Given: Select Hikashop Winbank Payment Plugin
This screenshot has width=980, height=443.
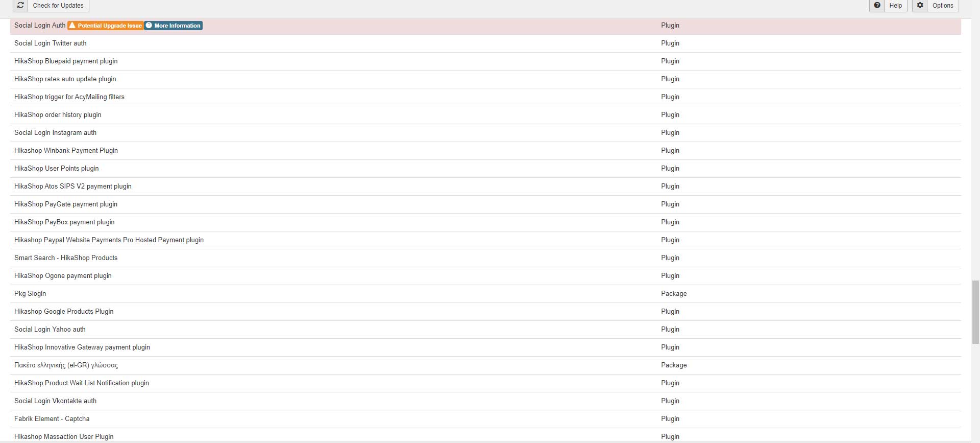Looking at the screenshot, I should [x=66, y=150].
